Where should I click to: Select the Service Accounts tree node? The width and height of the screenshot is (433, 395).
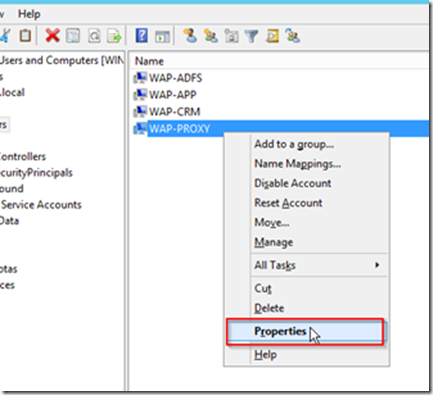tap(41, 204)
